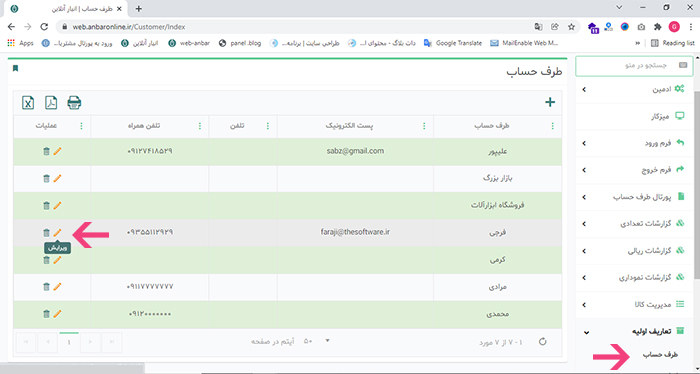Go to page 1 of table
This screenshot has height=374, width=700.
coord(69,342)
